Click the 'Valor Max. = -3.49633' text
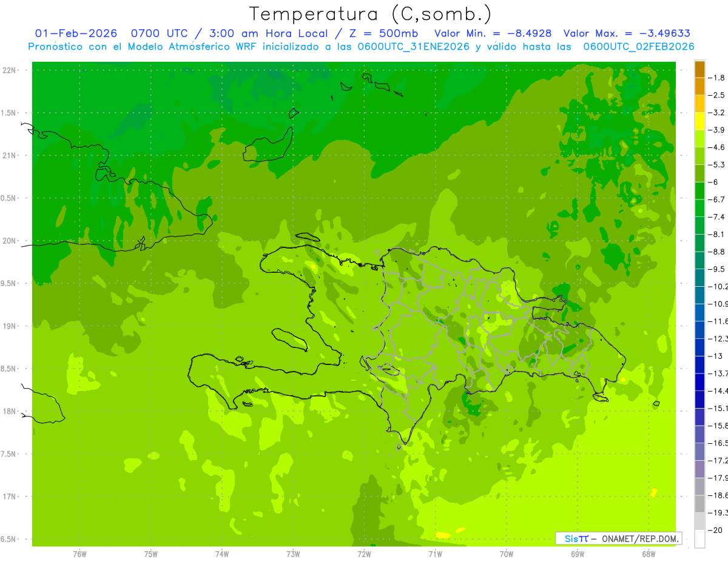 (627, 33)
